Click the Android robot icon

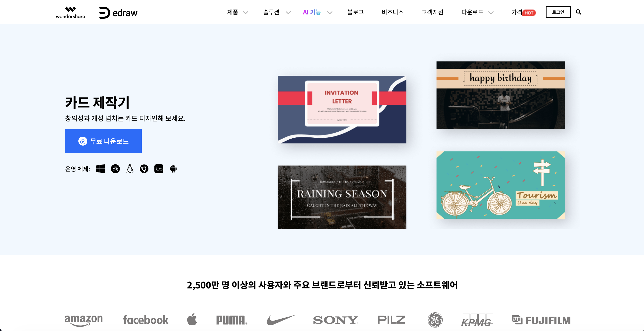pyautogui.click(x=173, y=169)
